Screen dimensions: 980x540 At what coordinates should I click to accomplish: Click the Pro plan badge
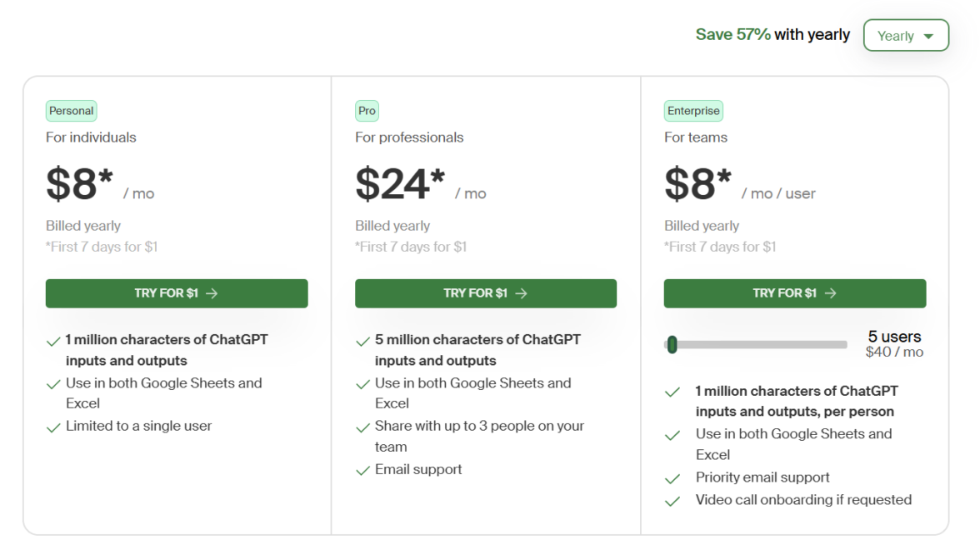pyautogui.click(x=367, y=111)
